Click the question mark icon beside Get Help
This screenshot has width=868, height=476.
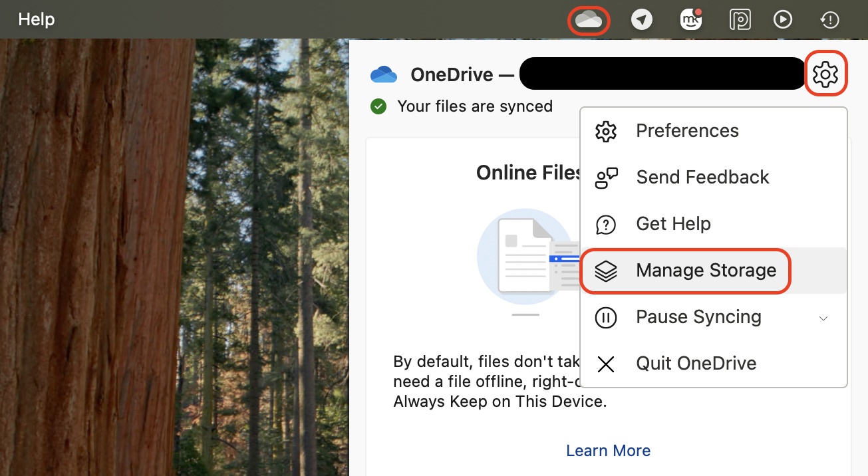click(606, 224)
